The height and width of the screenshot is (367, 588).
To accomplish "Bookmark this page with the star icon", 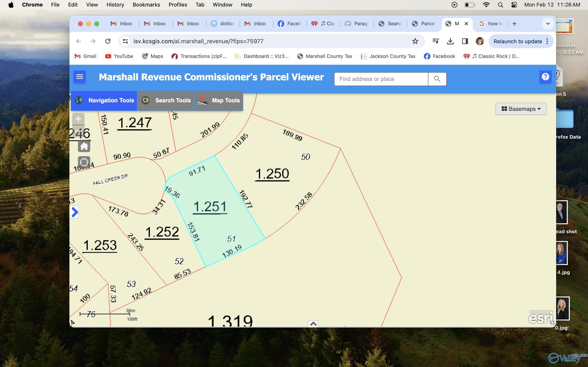I will (x=415, y=41).
